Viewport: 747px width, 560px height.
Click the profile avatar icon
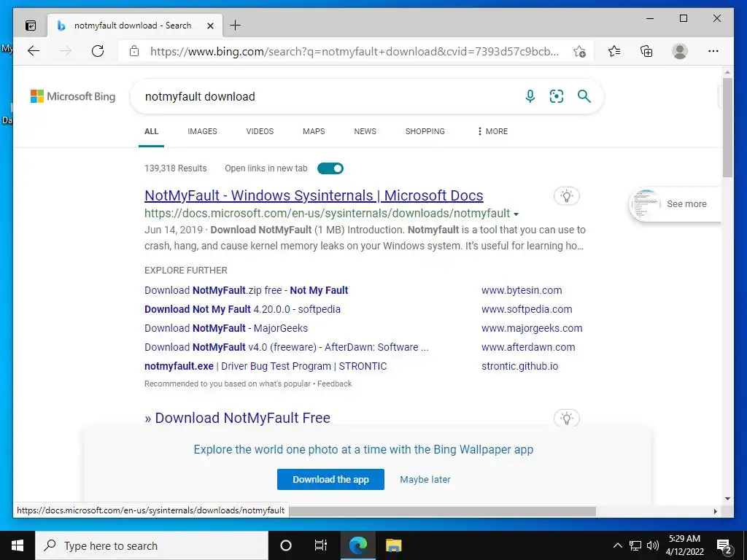click(680, 51)
